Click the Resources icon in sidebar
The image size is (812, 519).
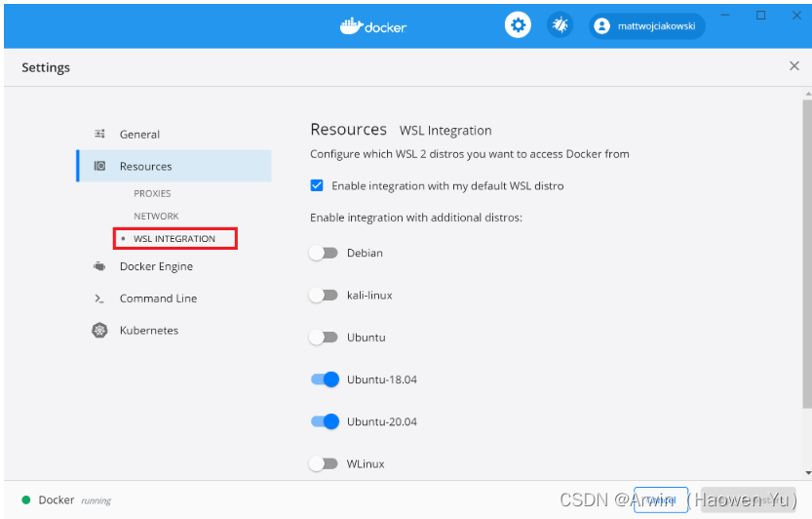pyautogui.click(x=100, y=166)
